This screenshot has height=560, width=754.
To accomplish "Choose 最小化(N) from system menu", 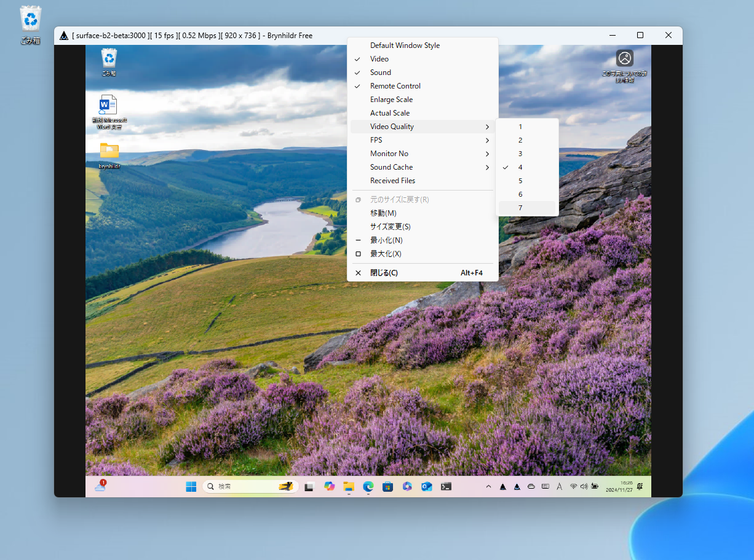I will click(423, 240).
